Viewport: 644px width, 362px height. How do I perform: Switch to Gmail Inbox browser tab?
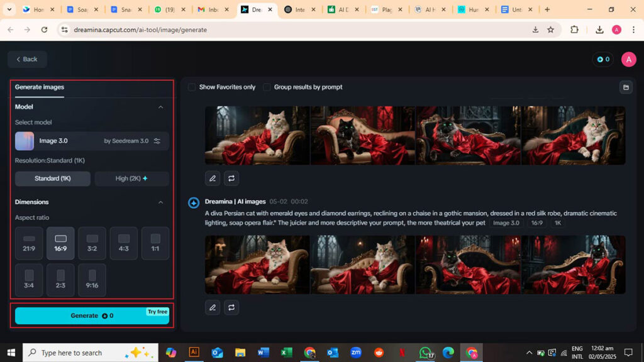tap(213, 9)
